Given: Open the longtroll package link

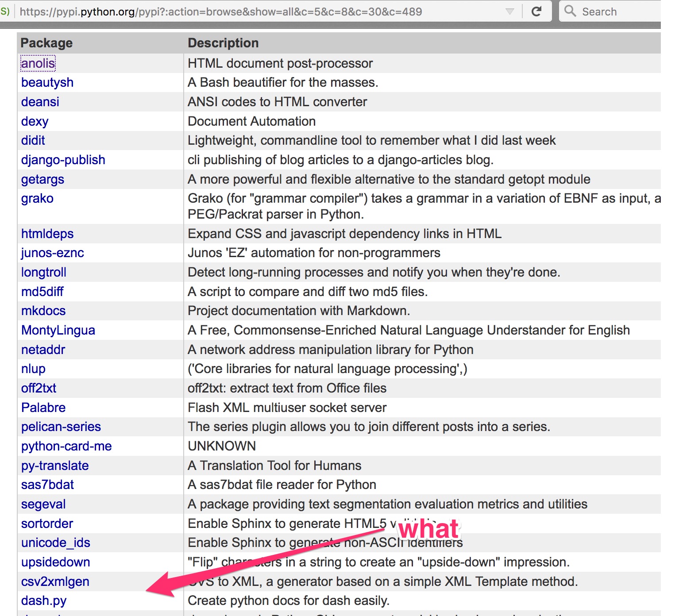Looking at the screenshot, I should (x=44, y=272).
